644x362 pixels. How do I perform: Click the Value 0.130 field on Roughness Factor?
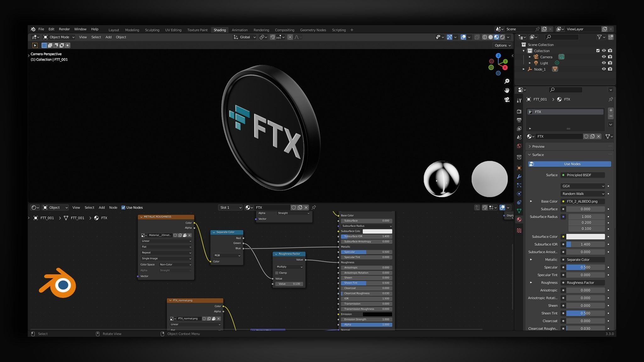[x=289, y=284]
